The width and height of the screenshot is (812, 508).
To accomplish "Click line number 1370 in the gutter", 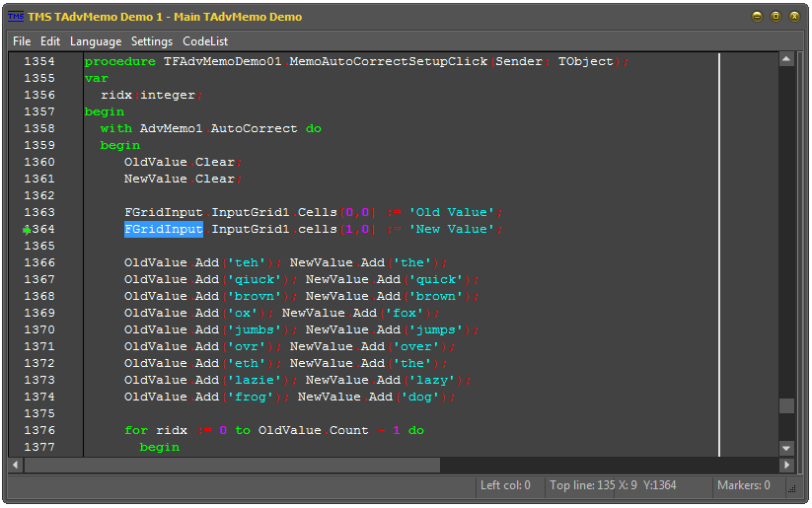I will click(x=39, y=329).
